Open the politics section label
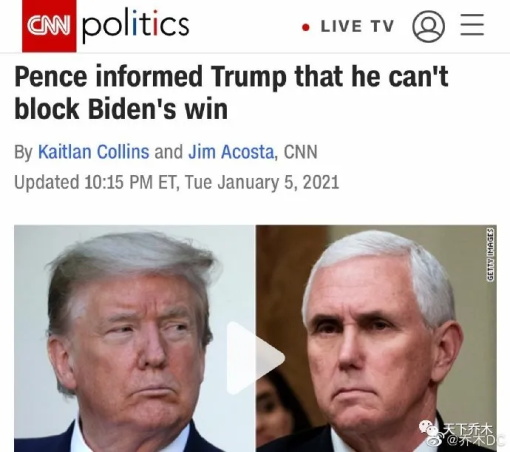 coord(136,26)
